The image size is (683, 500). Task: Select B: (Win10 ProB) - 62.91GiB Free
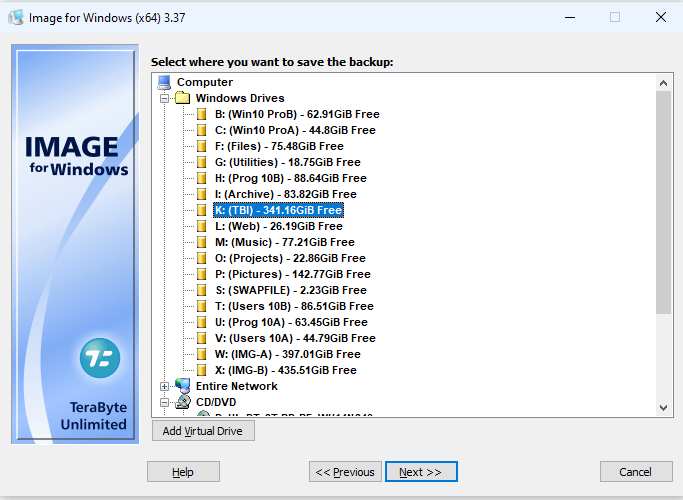coord(297,114)
